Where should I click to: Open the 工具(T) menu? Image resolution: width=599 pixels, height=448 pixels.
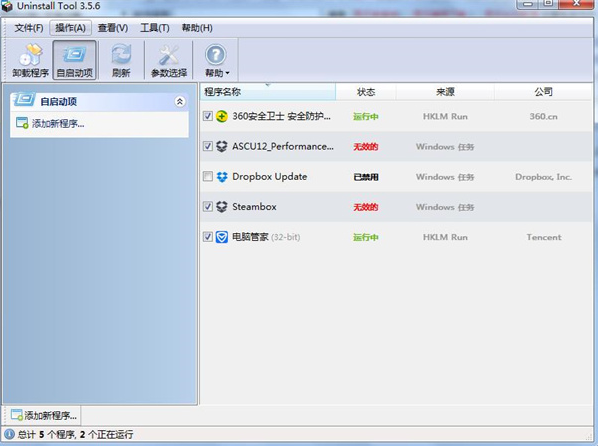tap(155, 28)
